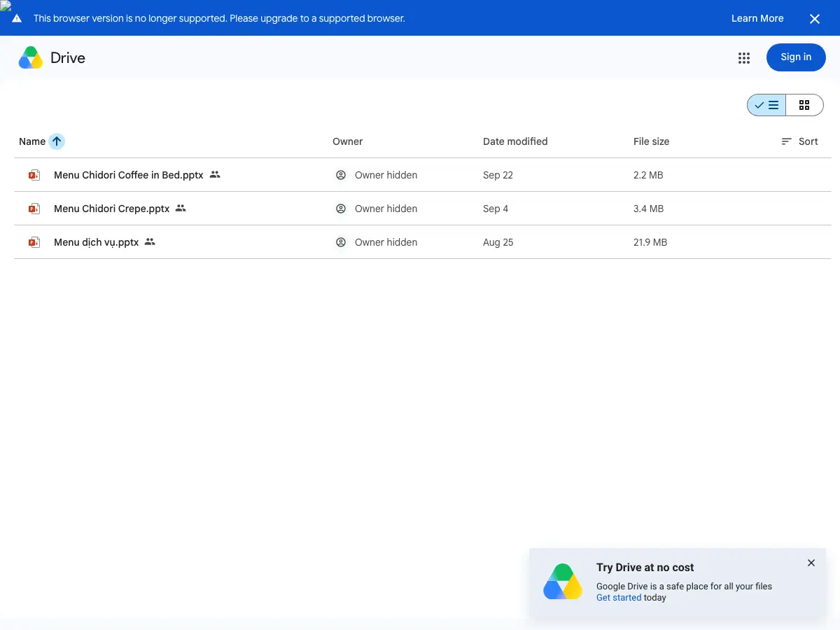Screen dimensions: 840x630
Task: Click the Sign in button
Action: [x=796, y=57]
